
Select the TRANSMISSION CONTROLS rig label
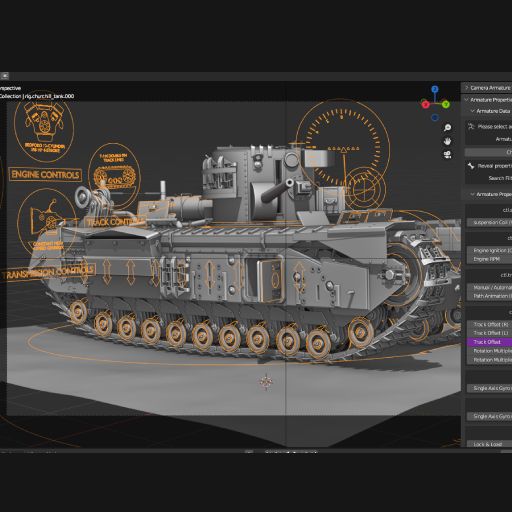[x=48, y=273]
